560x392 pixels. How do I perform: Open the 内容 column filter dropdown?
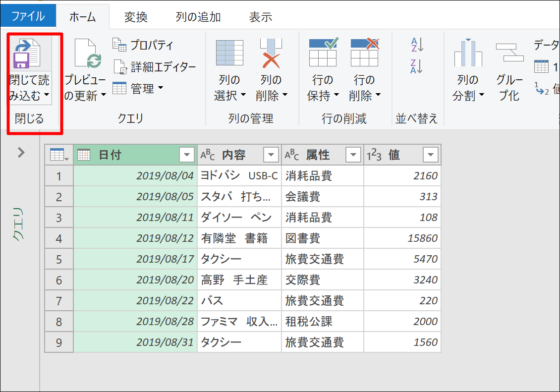pyautogui.click(x=271, y=155)
